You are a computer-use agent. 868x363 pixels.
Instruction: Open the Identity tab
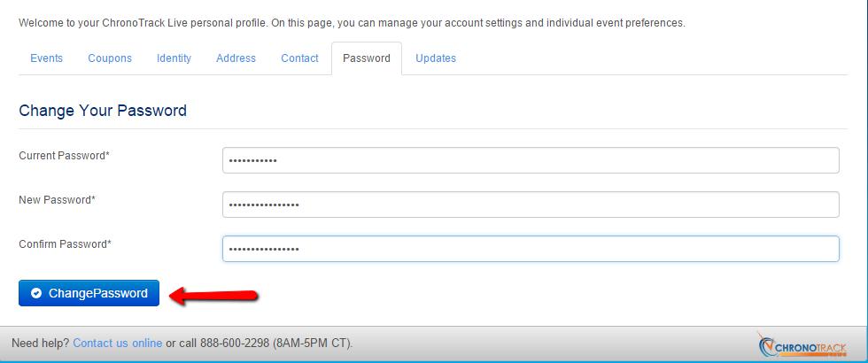tap(174, 58)
